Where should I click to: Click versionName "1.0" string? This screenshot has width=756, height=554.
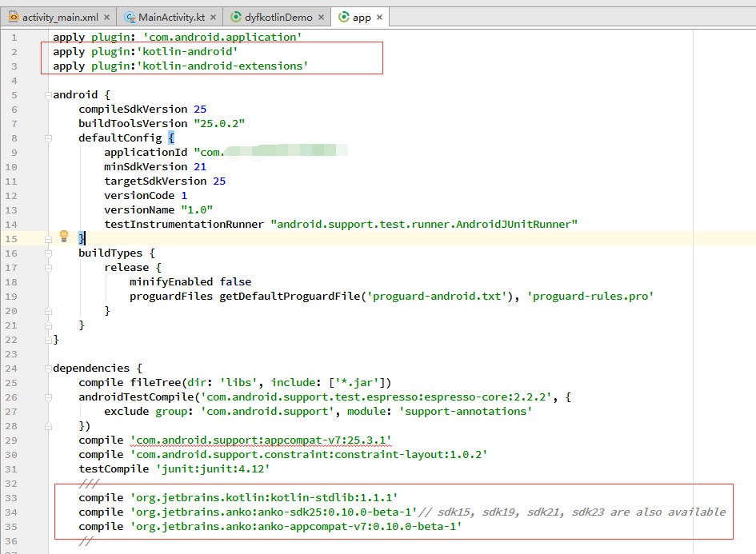197,210
